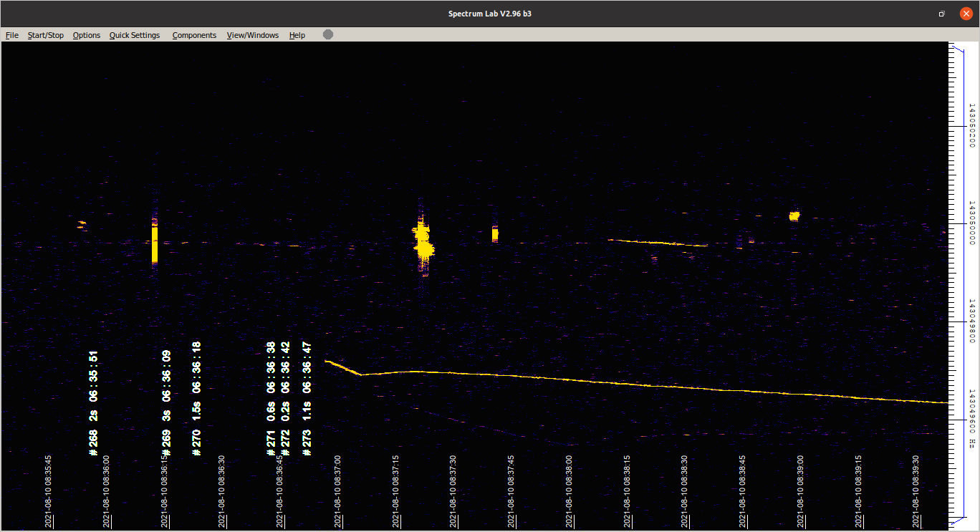Open the Options menu
980x532 pixels.
pos(87,35)
